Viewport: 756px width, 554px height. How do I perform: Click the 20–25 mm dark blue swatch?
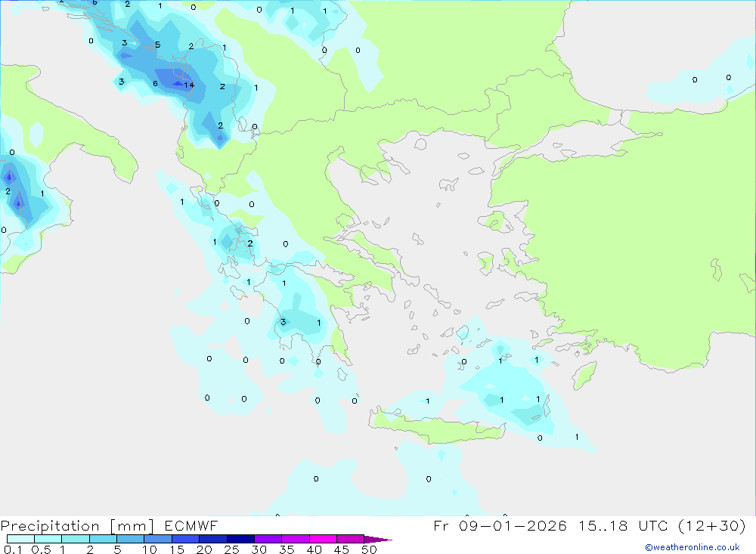click(x=213, y=539)
